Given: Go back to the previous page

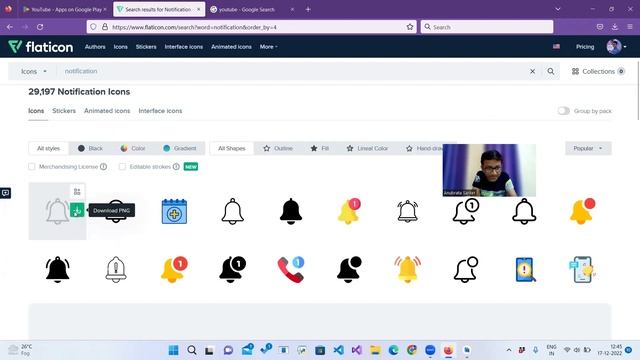Looking at the screenshot, I should point(10,27).
